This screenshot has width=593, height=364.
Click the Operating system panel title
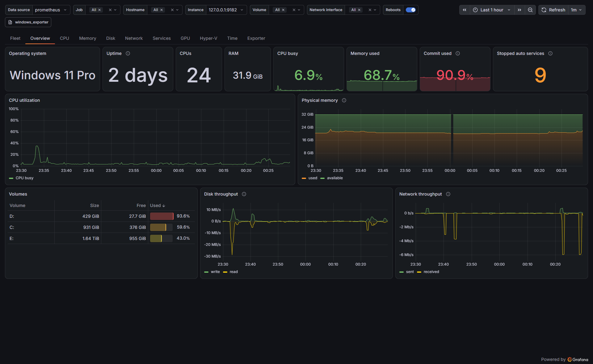coord(27,53)
